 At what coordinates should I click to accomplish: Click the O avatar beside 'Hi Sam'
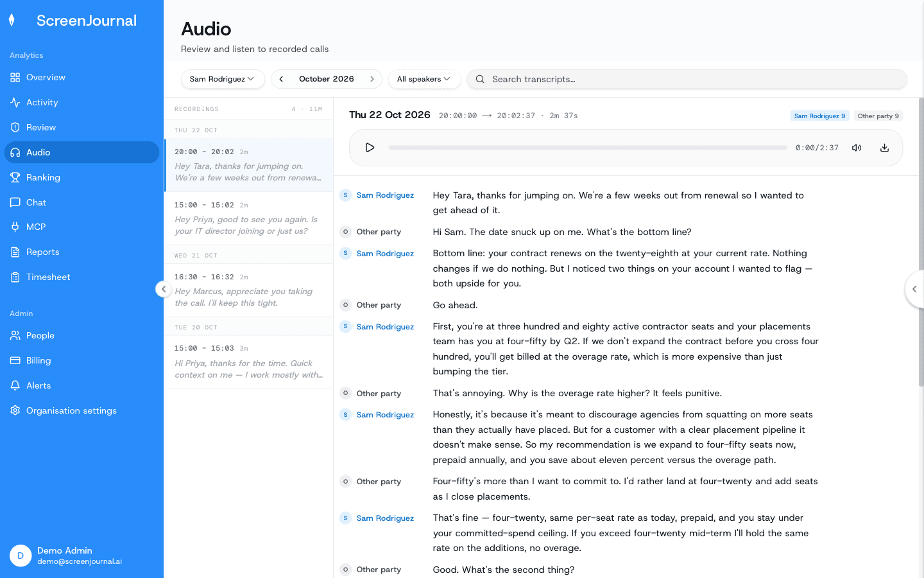click(345, 232)
